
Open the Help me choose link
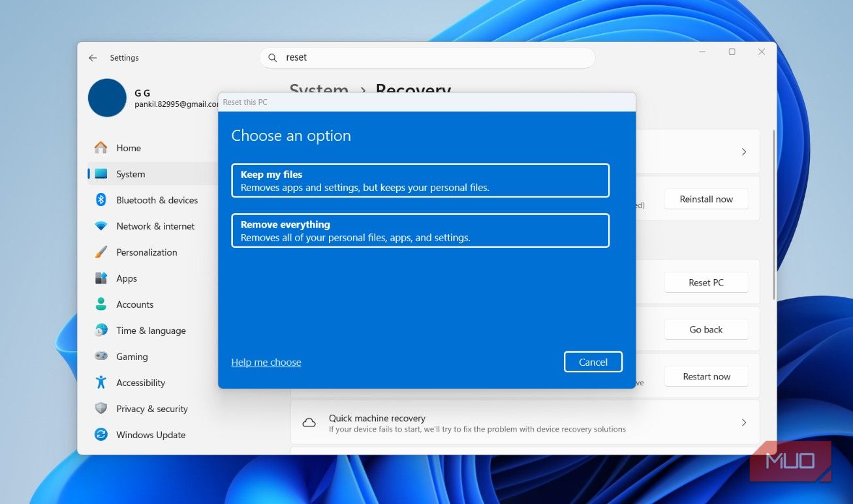[266, 363]
